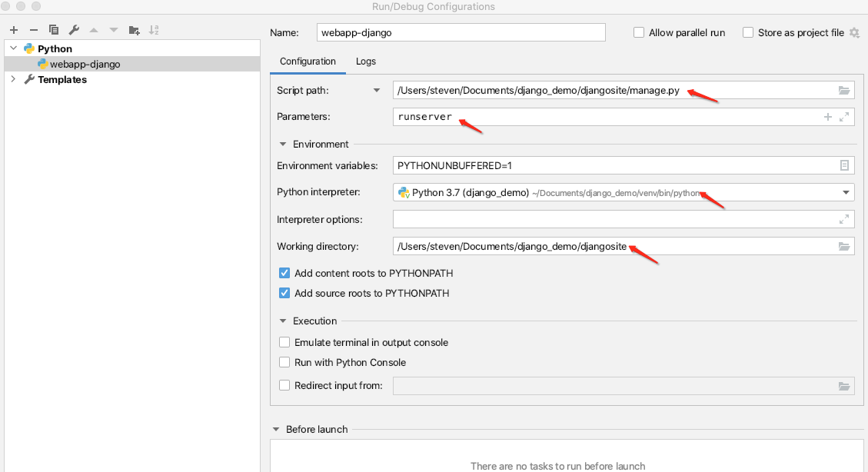Screen dimensions: 868x472
Task: Copy the webapp-django configuration
Action: coord(53,29)
